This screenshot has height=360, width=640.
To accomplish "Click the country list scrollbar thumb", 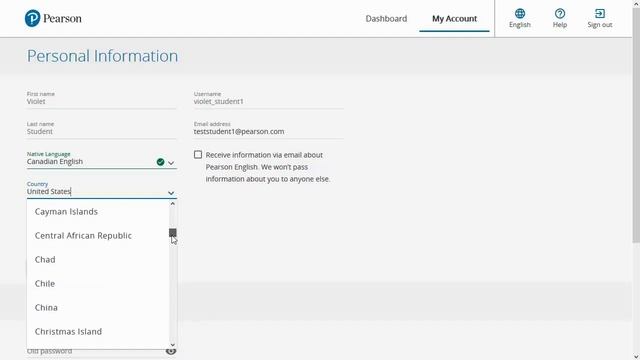I will (x=173, y=233).
